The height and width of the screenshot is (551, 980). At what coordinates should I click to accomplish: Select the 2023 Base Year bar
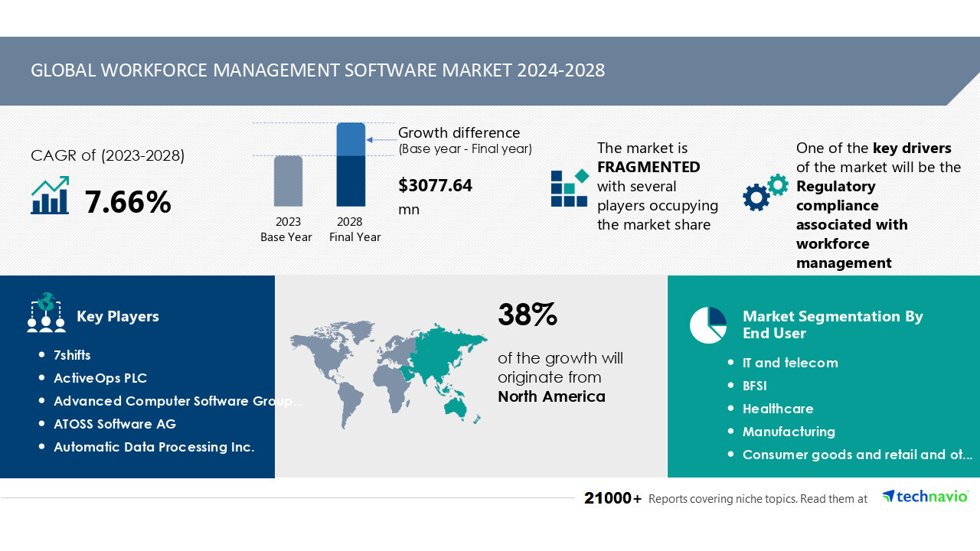click(x=288, y=181)
